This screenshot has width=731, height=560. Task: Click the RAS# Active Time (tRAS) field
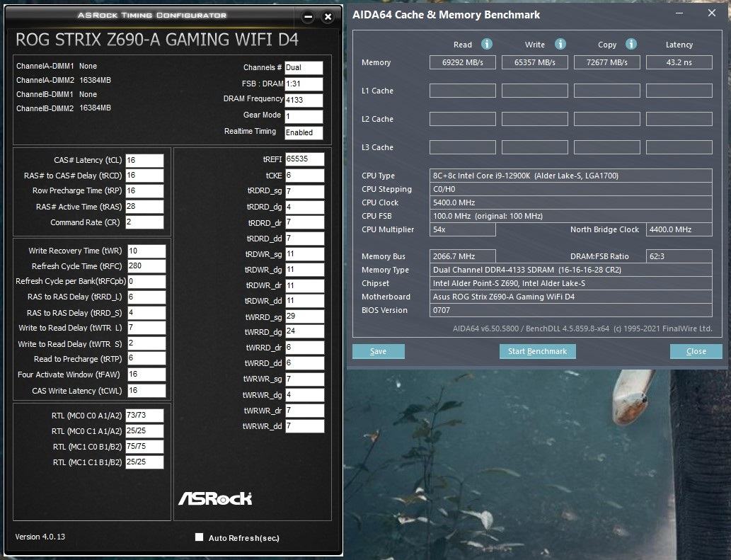(144, 207)
